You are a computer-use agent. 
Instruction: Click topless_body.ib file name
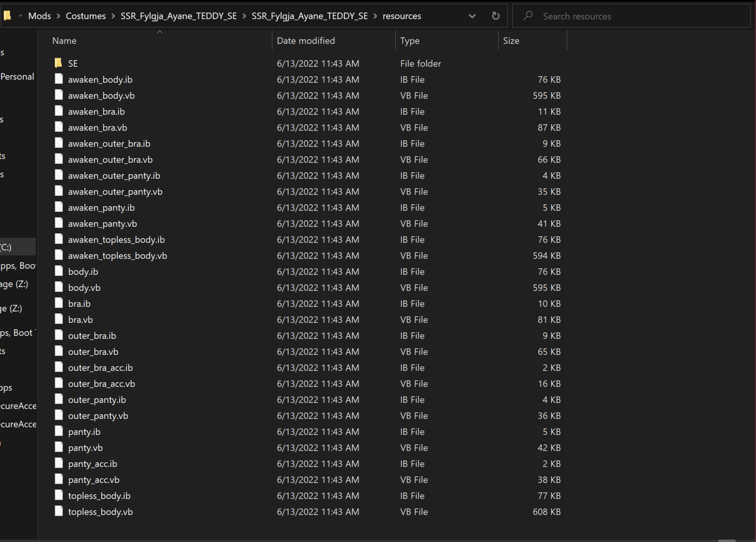click(99, 496)
